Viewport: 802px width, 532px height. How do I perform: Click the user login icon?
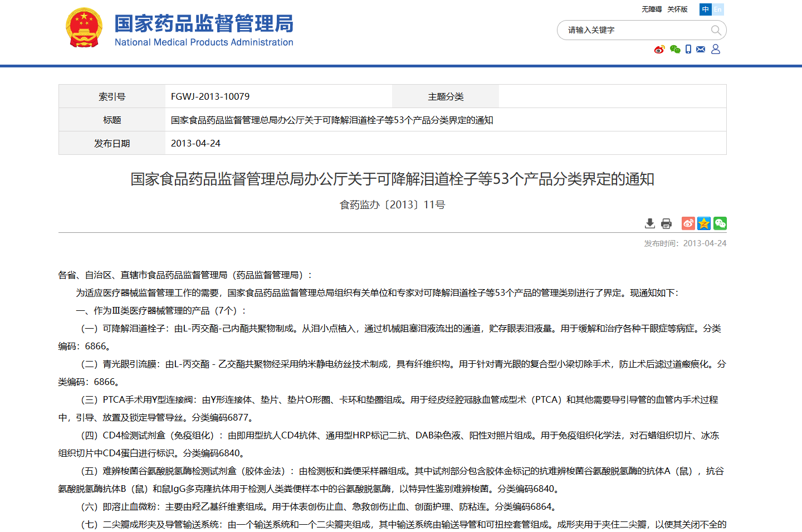(716, 50)
